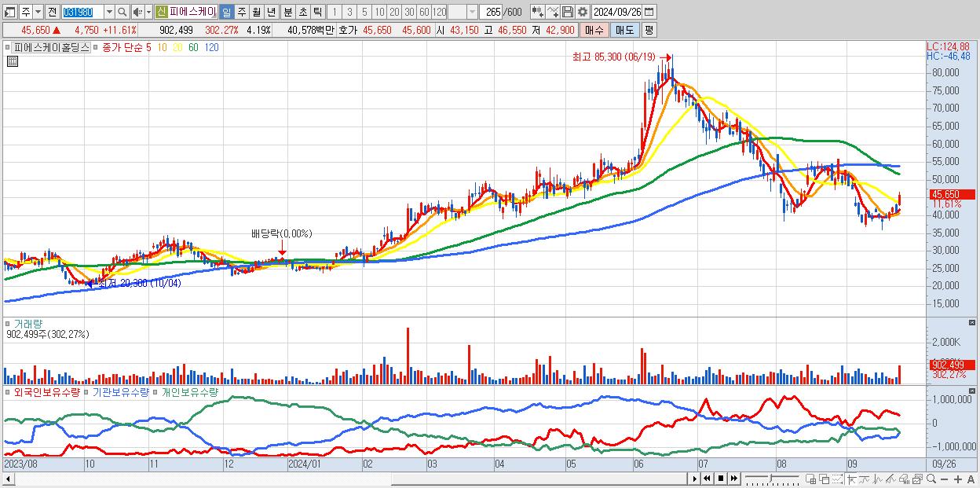Click the dashed chart-range icon

[837, 479]
